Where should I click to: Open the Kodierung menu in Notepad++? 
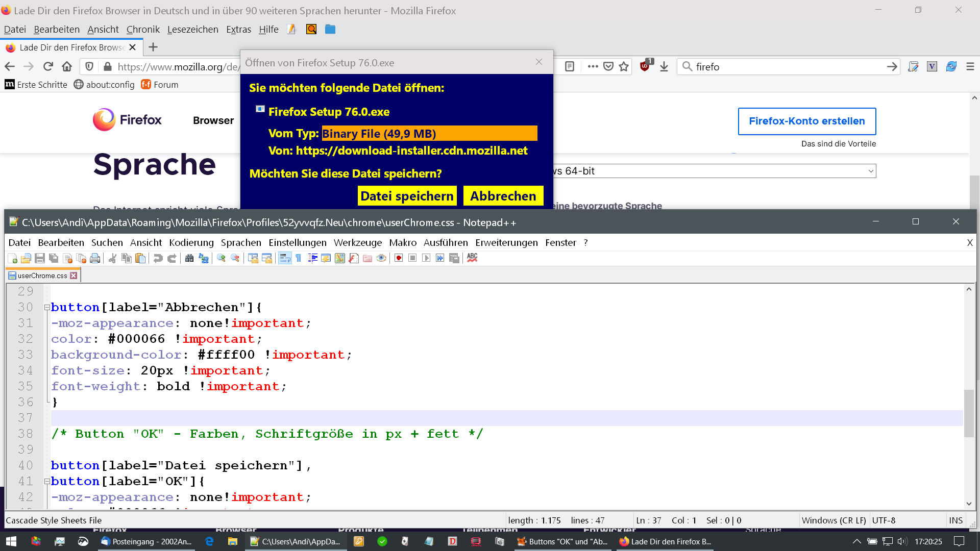click(191, 243)
